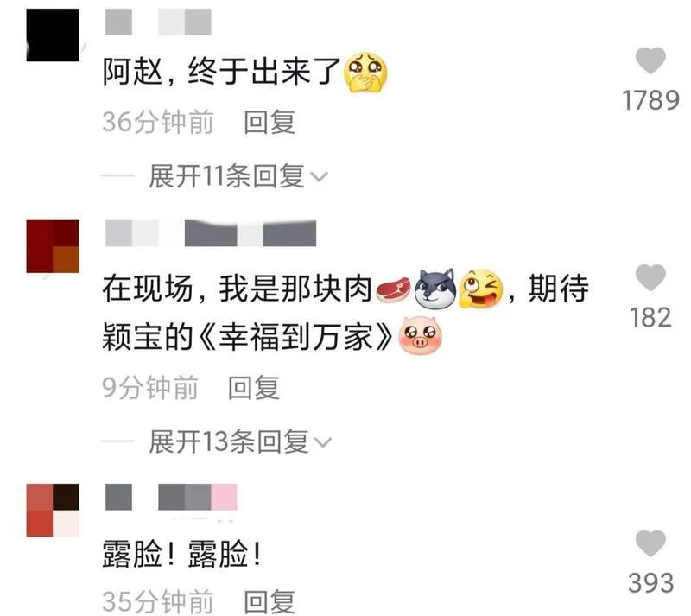
Task: Like the comment with 1789 likes
Action: click(650, 60)
